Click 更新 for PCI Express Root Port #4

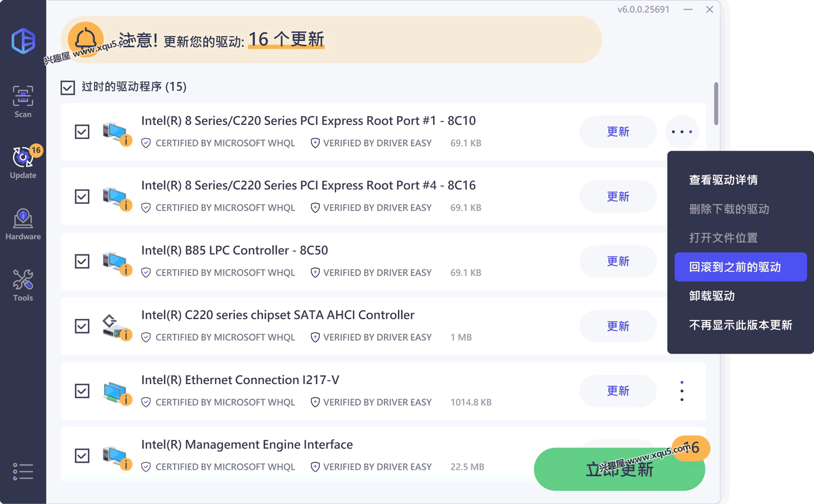tap(618, 196)
